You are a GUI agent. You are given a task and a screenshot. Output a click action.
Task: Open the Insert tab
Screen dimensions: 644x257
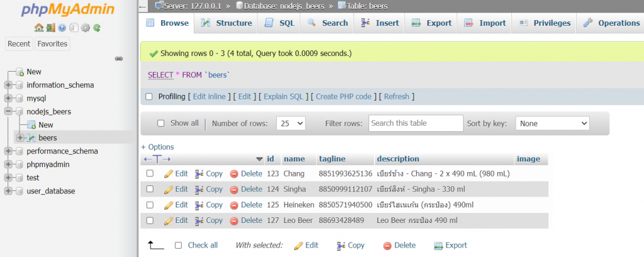pos(379,23)
